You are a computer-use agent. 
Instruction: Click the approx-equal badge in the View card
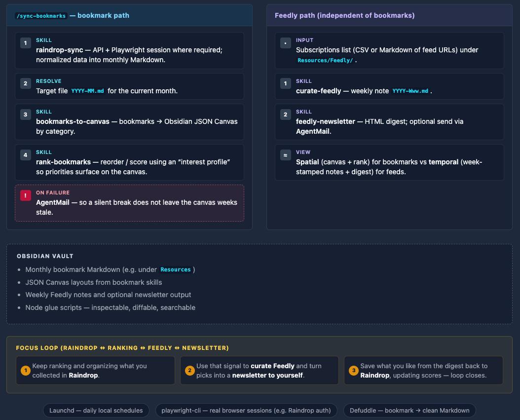(285, 155)
